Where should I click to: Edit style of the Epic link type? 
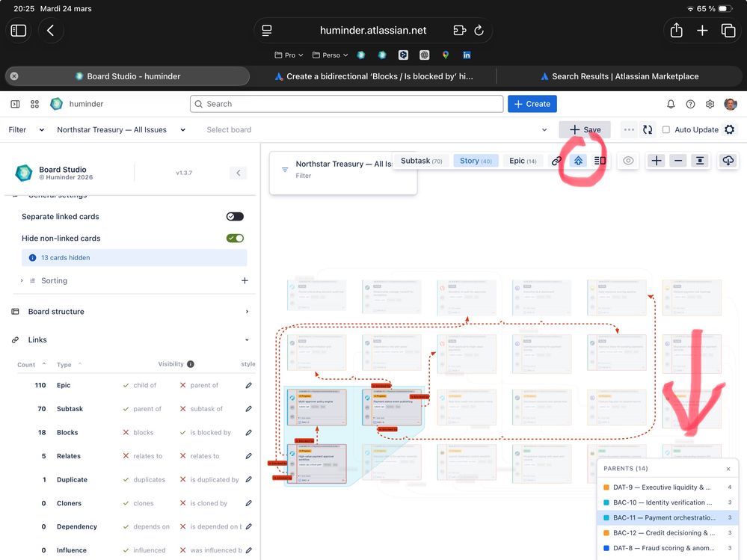click(249, 385)
